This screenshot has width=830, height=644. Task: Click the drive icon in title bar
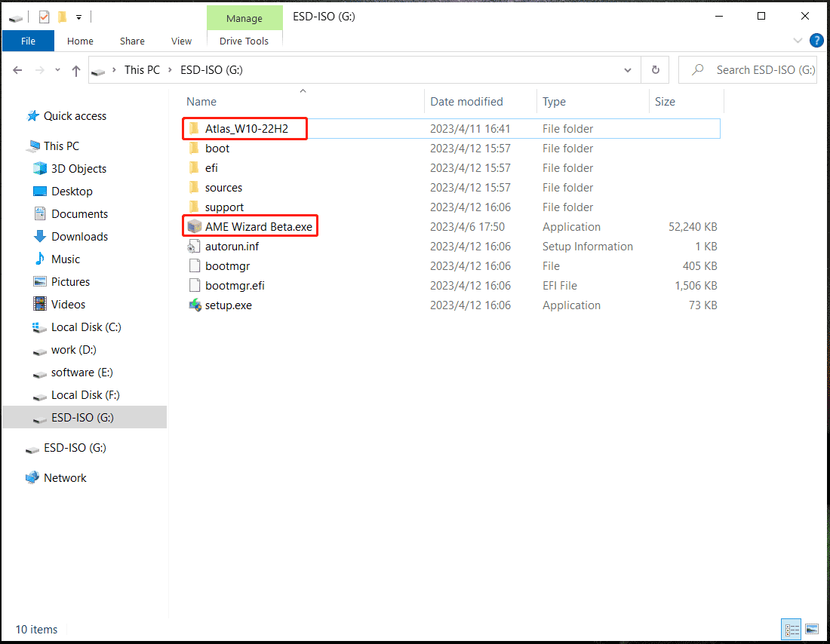click(x=16, y=18)
